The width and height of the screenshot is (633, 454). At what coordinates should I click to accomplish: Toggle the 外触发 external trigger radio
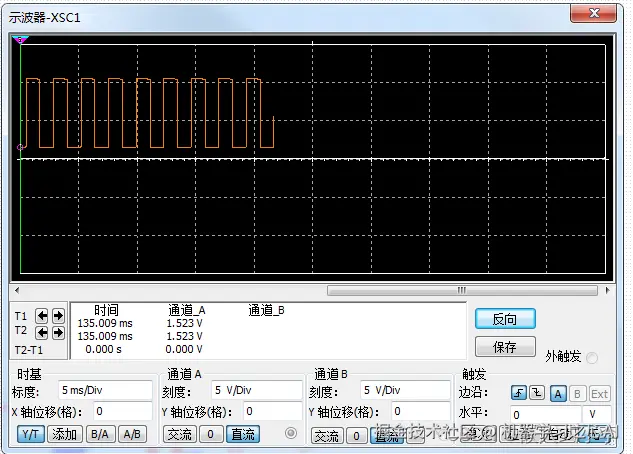pyautogui.click(x=592, y=358)
